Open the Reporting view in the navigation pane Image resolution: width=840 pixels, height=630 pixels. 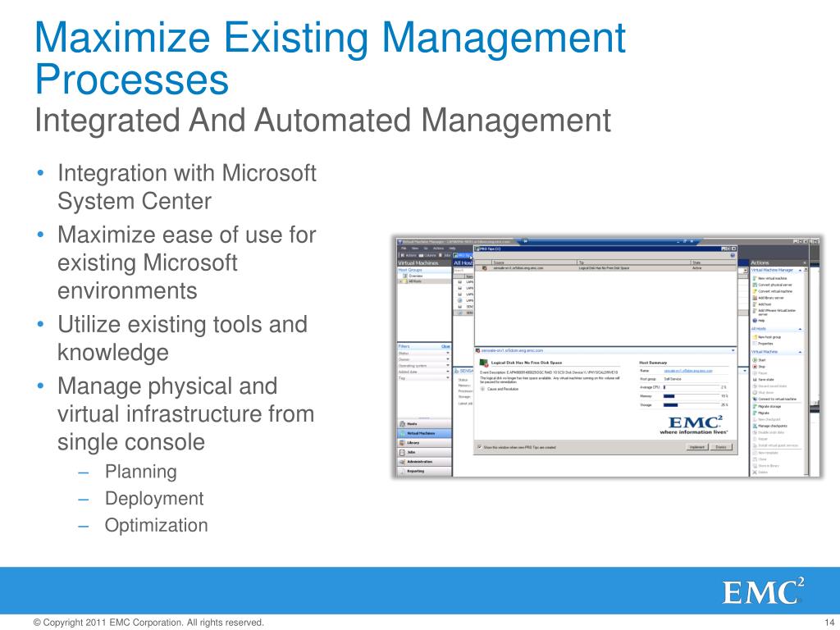424,471
